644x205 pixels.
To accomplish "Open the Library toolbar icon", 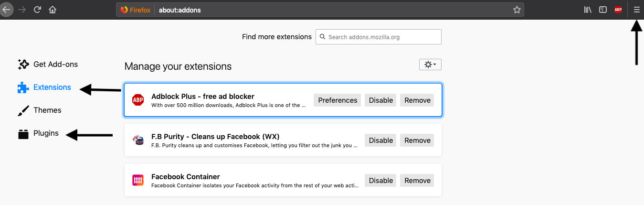I will [588, 10].
